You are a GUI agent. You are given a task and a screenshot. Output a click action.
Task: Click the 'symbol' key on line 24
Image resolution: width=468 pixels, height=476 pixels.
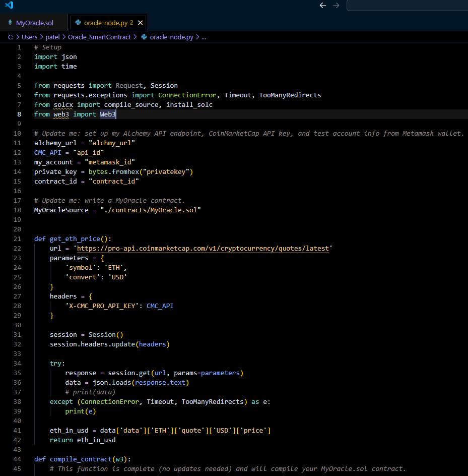point(81,267)
